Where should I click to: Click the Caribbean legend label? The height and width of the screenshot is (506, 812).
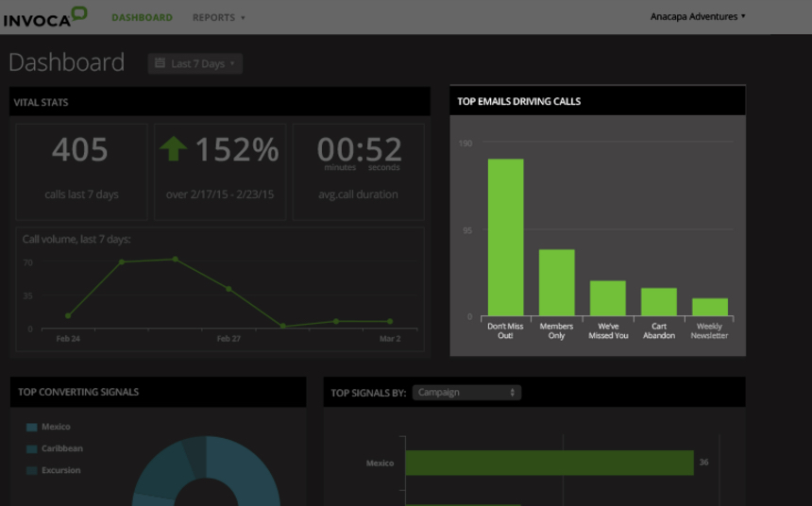point(62,448)
